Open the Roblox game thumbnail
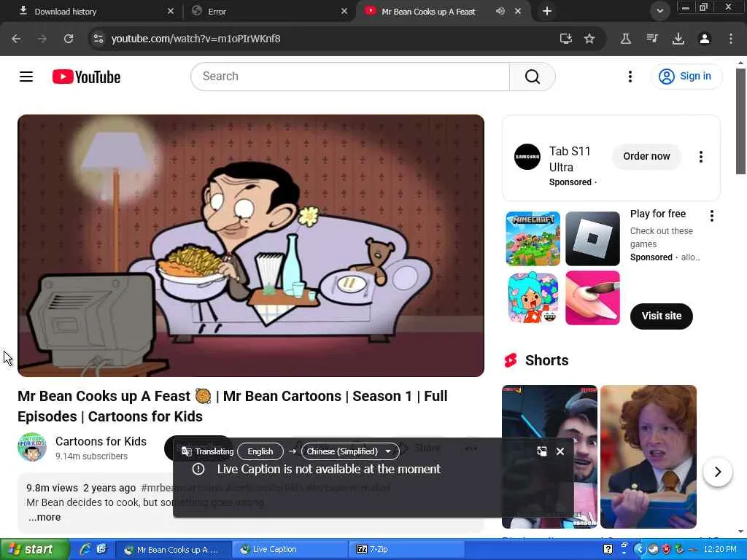 592,238
